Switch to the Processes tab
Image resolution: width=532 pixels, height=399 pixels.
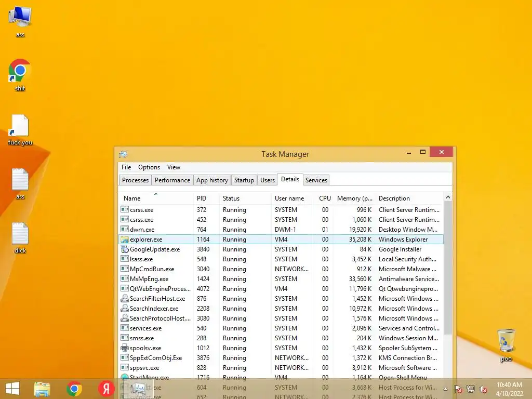click(136, 180)
